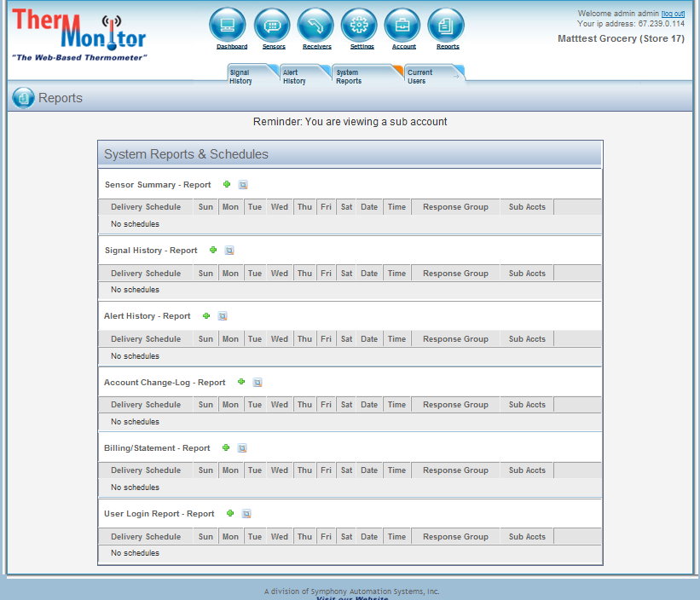Click the Visit our Website link
Viewport: 700px width, 600px height.
point(351,597)
